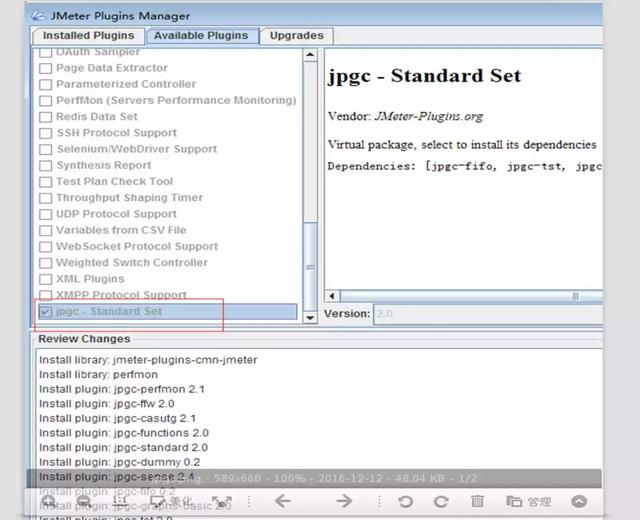Go to previous image with left arrow

[x=282, y=501]
